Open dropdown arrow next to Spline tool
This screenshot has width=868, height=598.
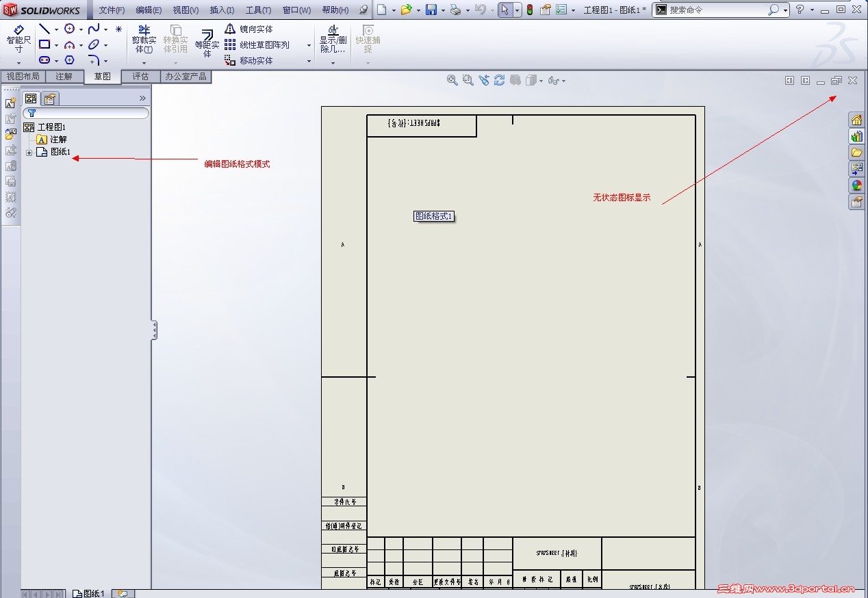pyautogui.click(x=105, y=29)
